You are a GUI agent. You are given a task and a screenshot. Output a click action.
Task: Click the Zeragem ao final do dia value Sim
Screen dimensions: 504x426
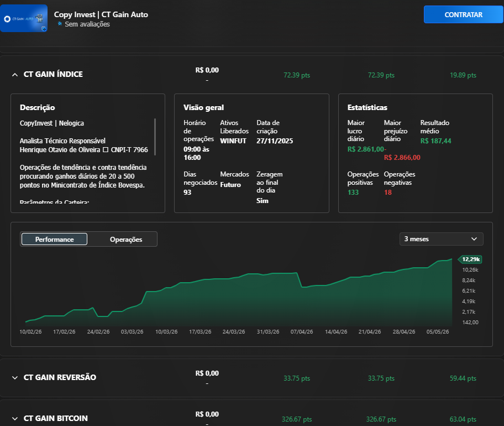click(262, 201)
